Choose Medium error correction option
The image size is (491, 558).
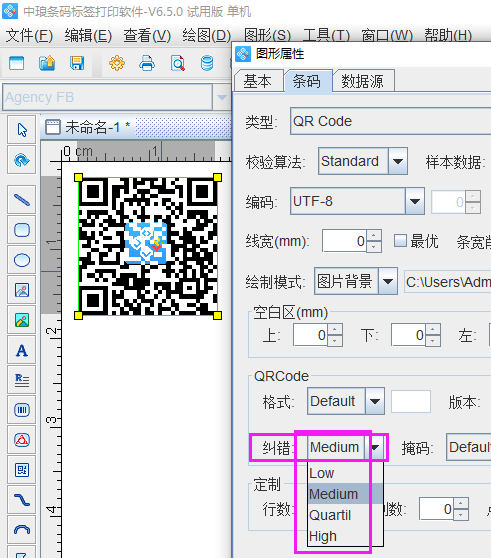(345, 494)
